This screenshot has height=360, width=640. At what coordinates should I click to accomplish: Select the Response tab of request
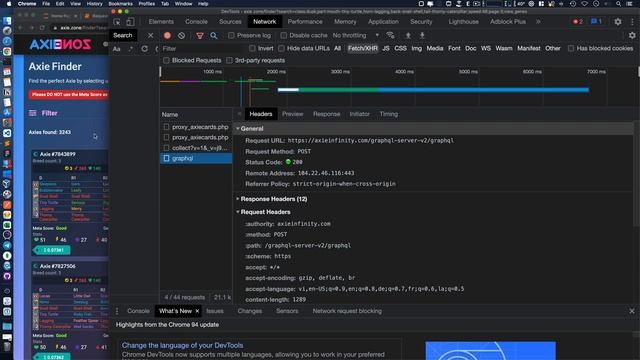[326, 114]
